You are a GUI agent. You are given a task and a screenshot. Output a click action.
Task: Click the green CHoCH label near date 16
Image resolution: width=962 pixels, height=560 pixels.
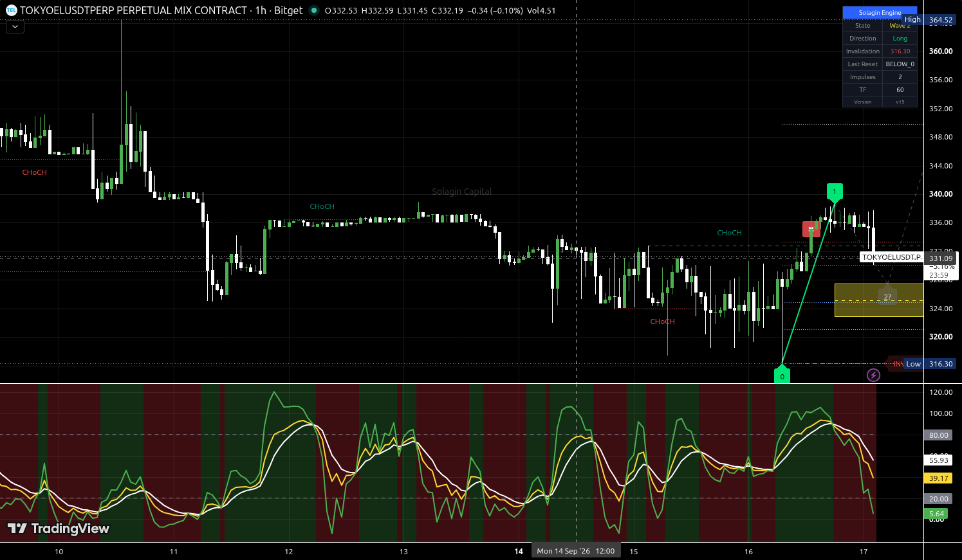[x=730, y=233]
